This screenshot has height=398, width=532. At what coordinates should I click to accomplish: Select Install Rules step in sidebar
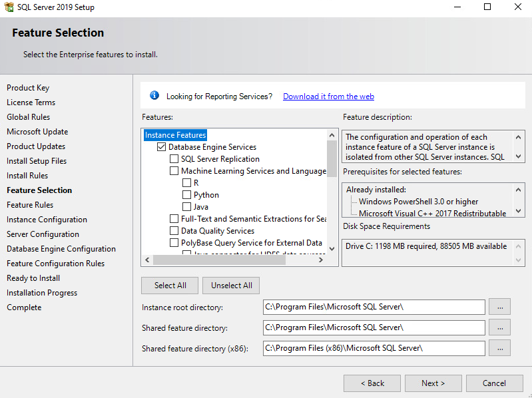coord(27,176)
